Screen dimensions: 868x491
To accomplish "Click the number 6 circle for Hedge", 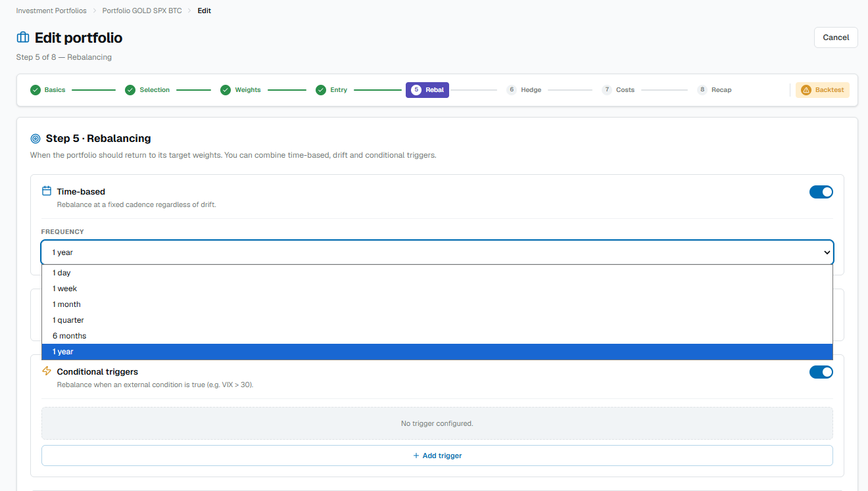I will coord(512,90).
